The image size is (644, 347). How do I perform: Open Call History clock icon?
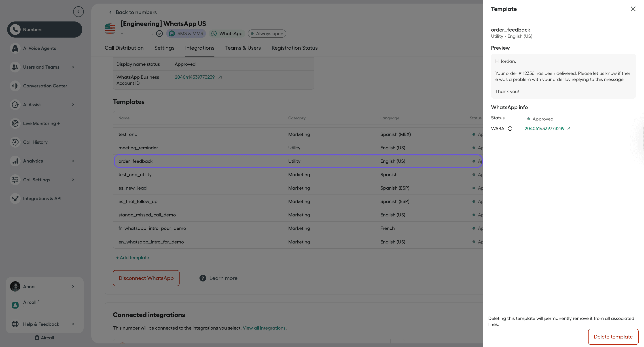click(15, 142)
